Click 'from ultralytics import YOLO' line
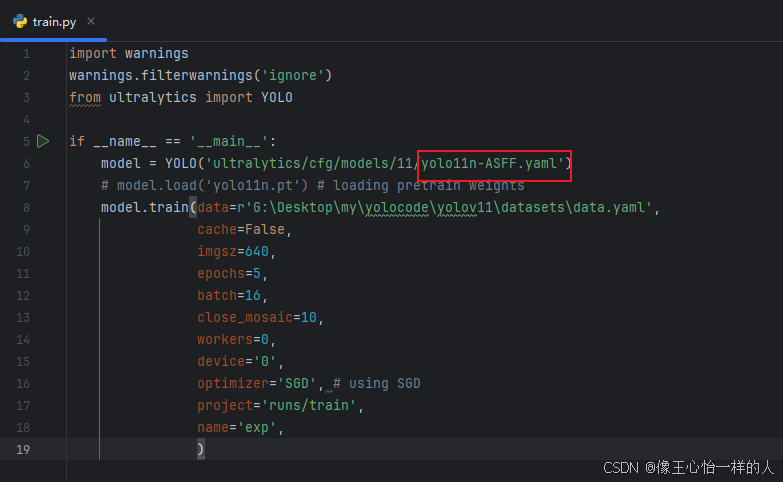The height and width of the screenshot is (482, 783). [181, 97]
